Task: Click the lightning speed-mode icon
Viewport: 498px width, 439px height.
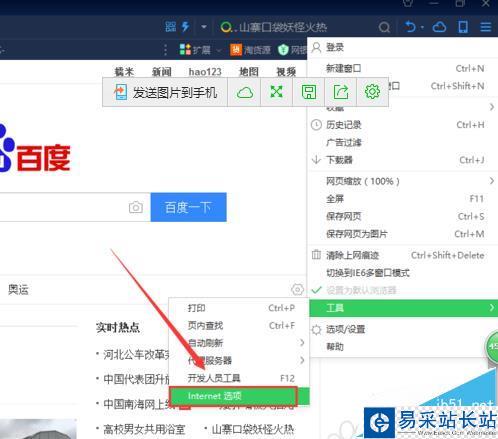Action: click(185, 27)
